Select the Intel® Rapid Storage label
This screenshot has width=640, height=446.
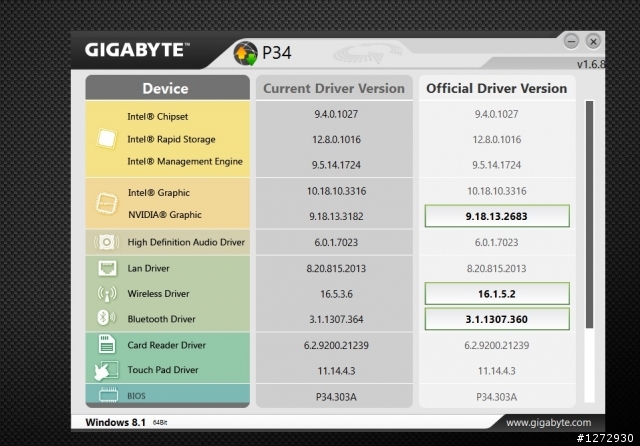coord(171,140)
